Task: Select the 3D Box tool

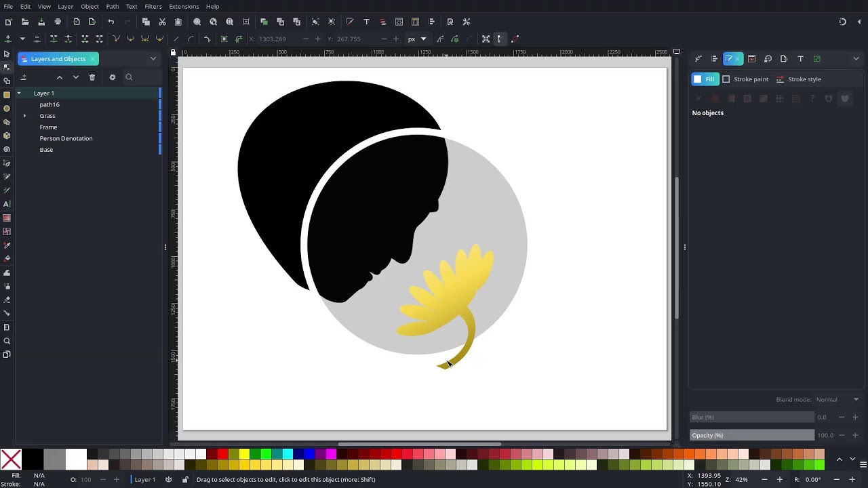Action: click(7, 136)
